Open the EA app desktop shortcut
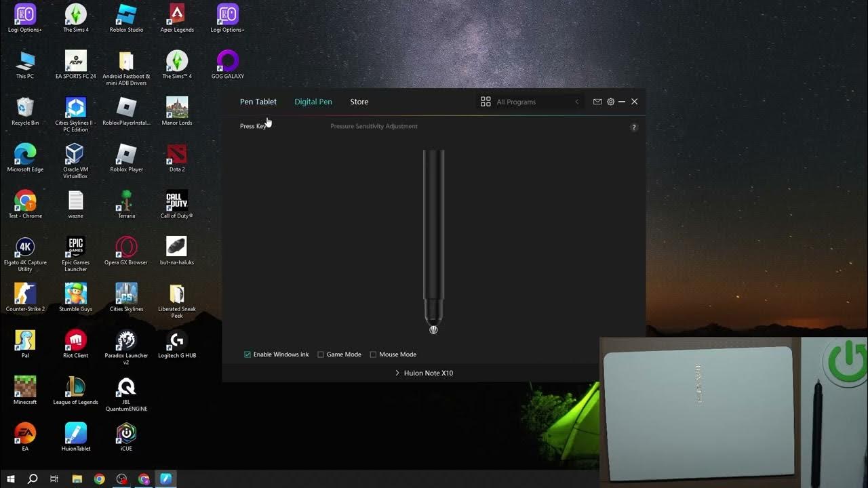The height and width of the screenshot is (488, 868). [x=25, y=437]
